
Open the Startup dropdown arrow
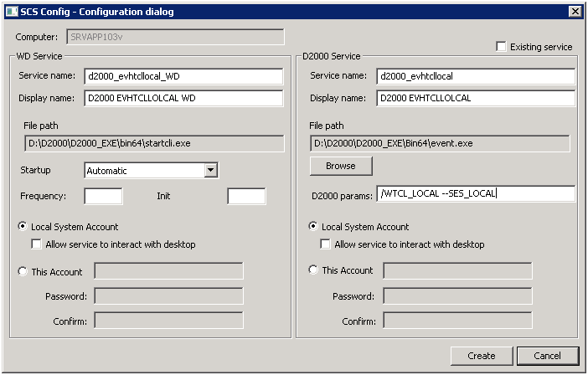point(211,171)
